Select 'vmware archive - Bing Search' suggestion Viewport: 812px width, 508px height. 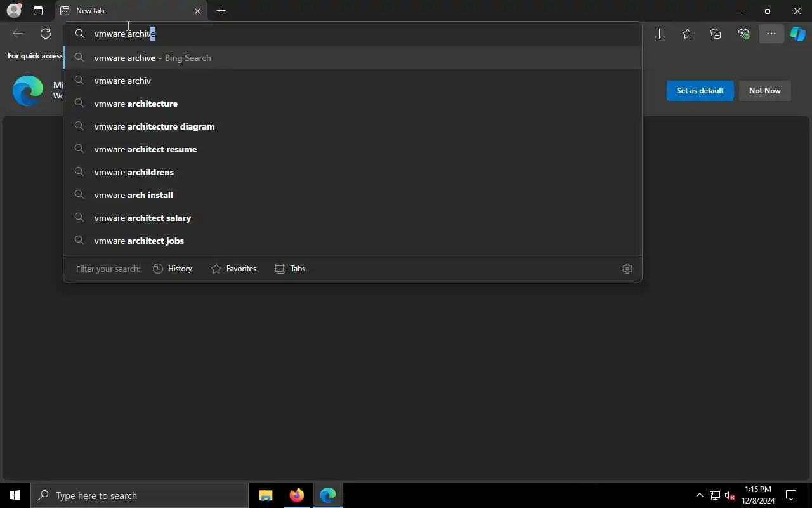[x=353, y=58]
